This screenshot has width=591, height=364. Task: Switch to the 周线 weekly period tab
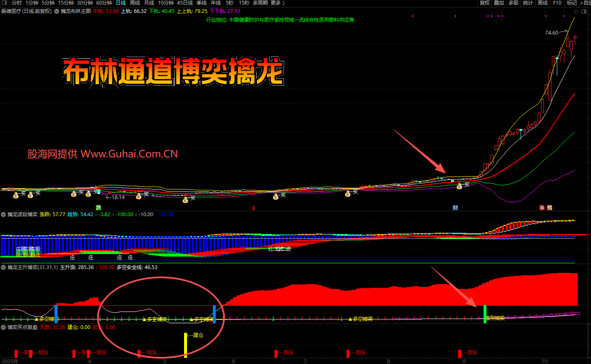point(135,3)
